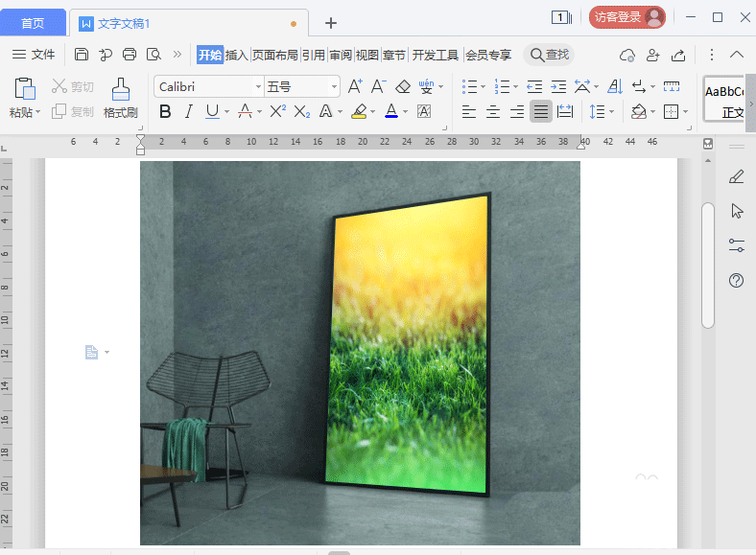This screenshot has width=756, height=555.
Task: Switch to the 插入 (Insert) ribbon tab
Action: point(236,55)
